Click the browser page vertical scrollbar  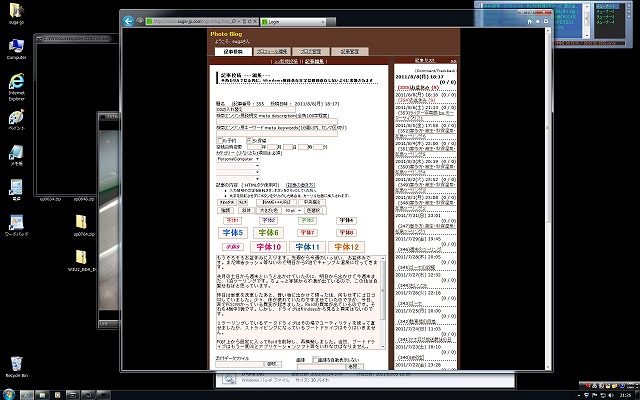point(549,198)
